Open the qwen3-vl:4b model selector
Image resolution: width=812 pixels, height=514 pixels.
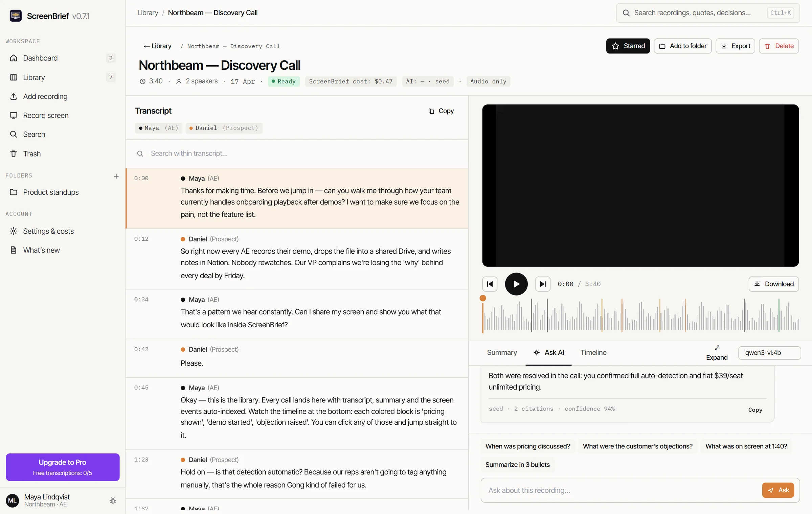coord(769,353)
